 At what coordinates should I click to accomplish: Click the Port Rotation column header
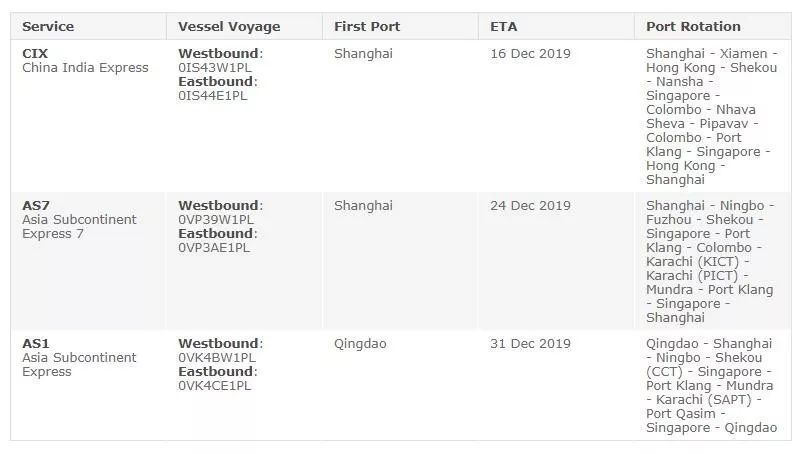pos(693,27)
